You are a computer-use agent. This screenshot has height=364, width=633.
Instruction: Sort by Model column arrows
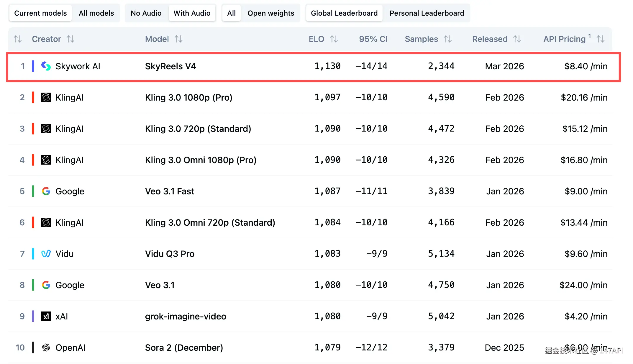(x=178, y=39)
